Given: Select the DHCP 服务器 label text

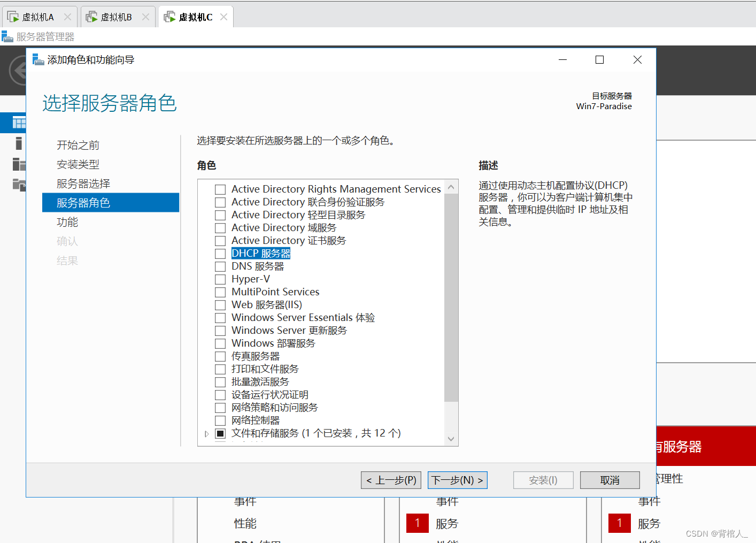Looking at the screenshot, I should click(x=261, y=254).
